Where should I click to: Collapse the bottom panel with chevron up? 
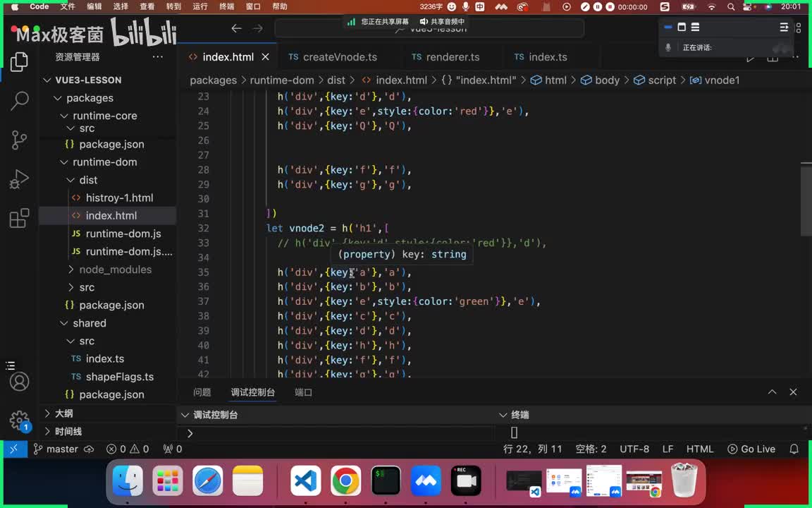tap(772, 392)
